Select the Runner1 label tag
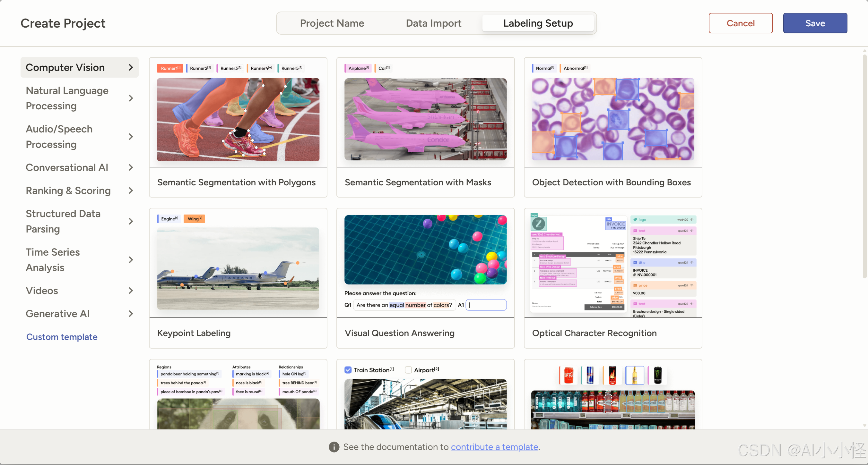868x465 pixels. tap(170, 68)
